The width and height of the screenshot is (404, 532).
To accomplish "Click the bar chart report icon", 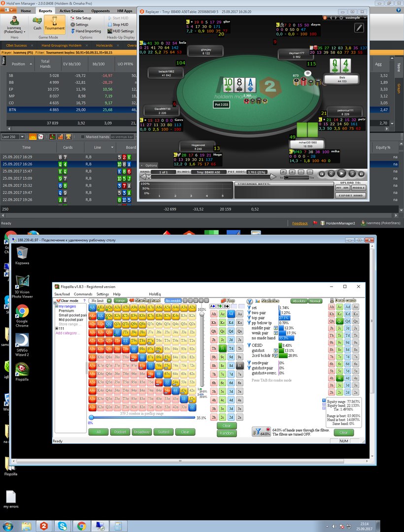I will 61,137.
